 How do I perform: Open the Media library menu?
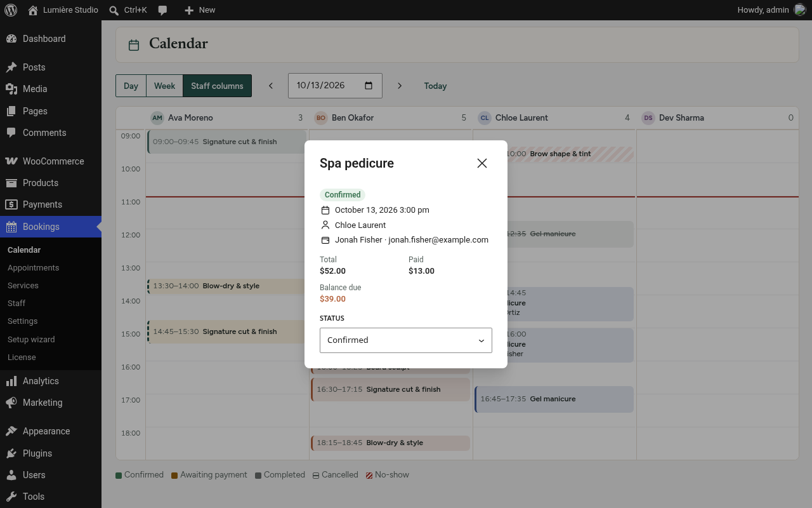[51, 89]
